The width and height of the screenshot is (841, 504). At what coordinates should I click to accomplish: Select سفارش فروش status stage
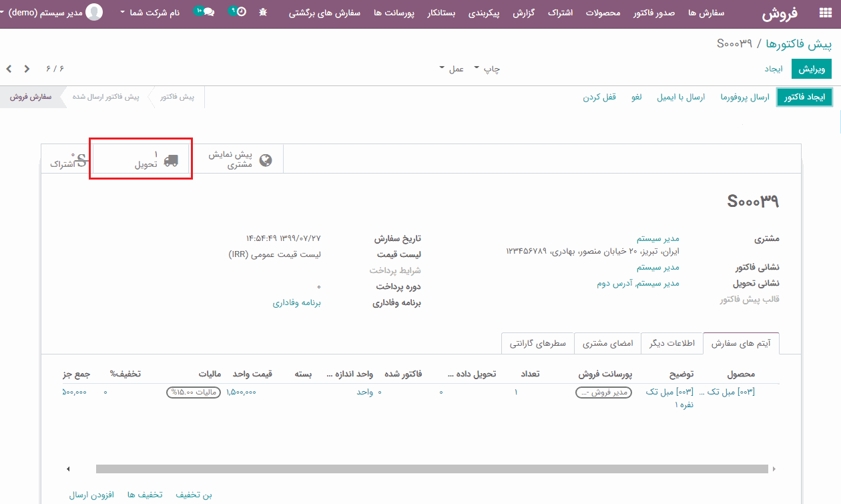pos(30,97)
